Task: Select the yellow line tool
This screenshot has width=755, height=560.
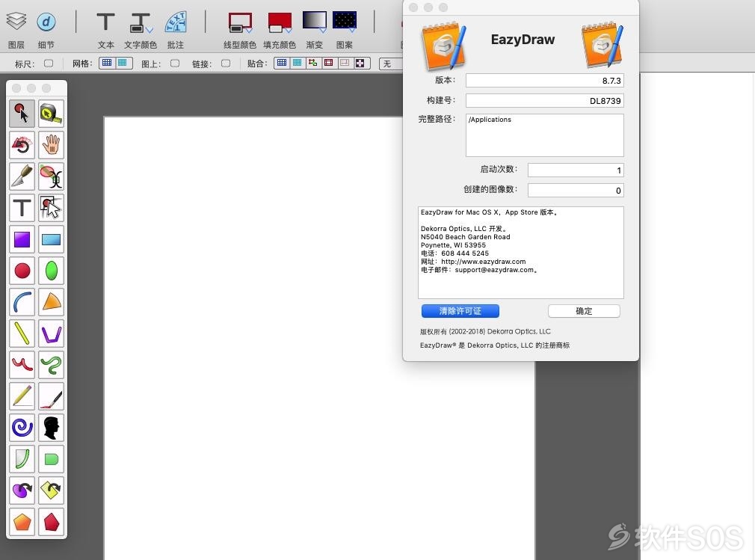Action: pos(22,333)
